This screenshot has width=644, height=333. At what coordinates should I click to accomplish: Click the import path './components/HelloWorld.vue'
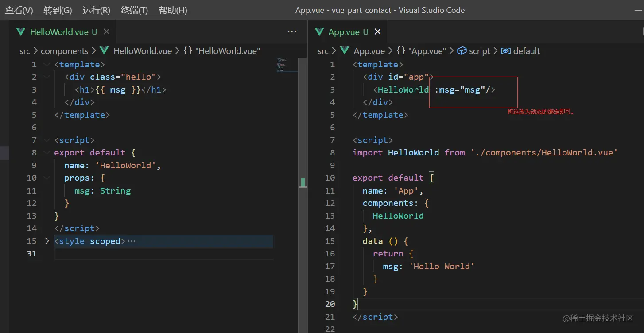click(x=544, y=153)
